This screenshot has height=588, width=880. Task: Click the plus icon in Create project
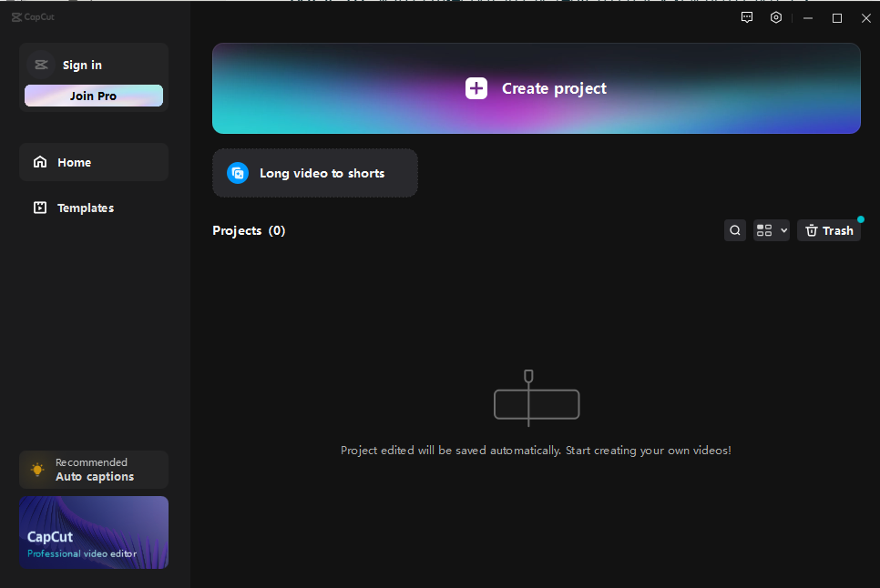click(476, 88)
